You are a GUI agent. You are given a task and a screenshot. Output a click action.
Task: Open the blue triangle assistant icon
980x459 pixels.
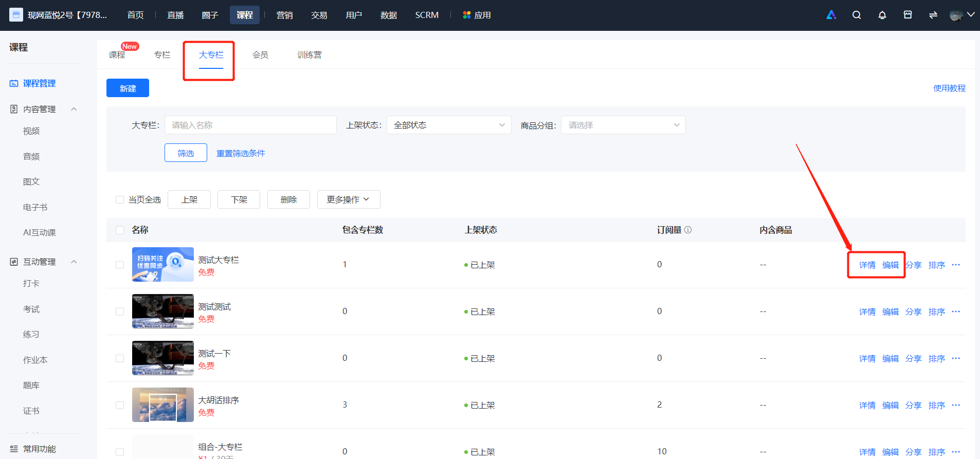[831, 15]
